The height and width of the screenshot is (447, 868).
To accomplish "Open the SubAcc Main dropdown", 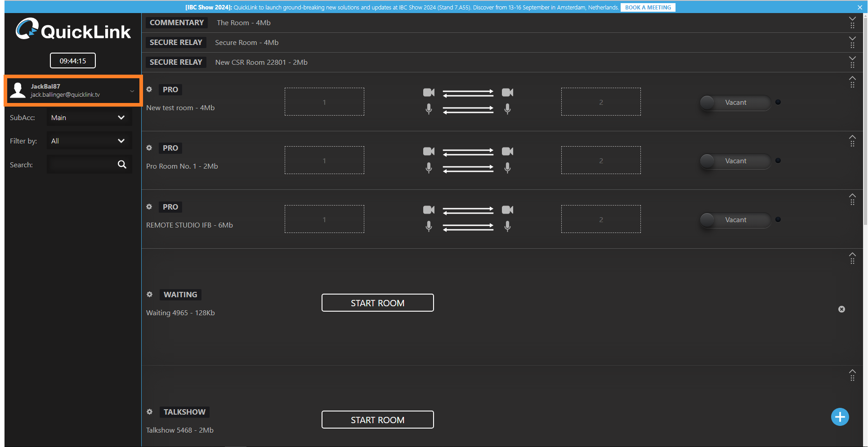I will coord(89,118).
